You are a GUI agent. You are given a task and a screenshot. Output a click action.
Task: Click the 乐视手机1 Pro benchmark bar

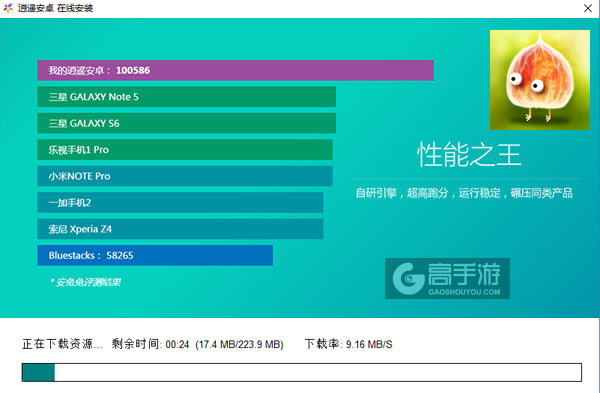point(185,150)
